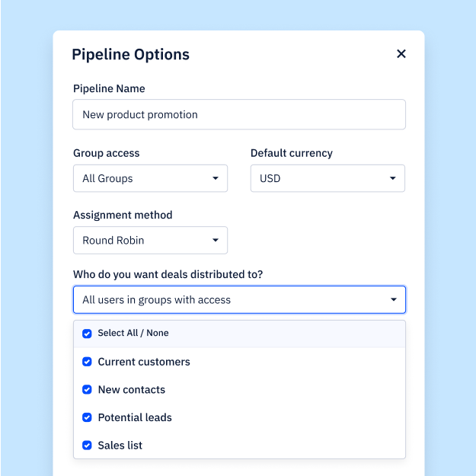Image resolution: width=476 pixels, height=476 pixels.
Task: Open the Group access dropdown
Action: [150, 179]
